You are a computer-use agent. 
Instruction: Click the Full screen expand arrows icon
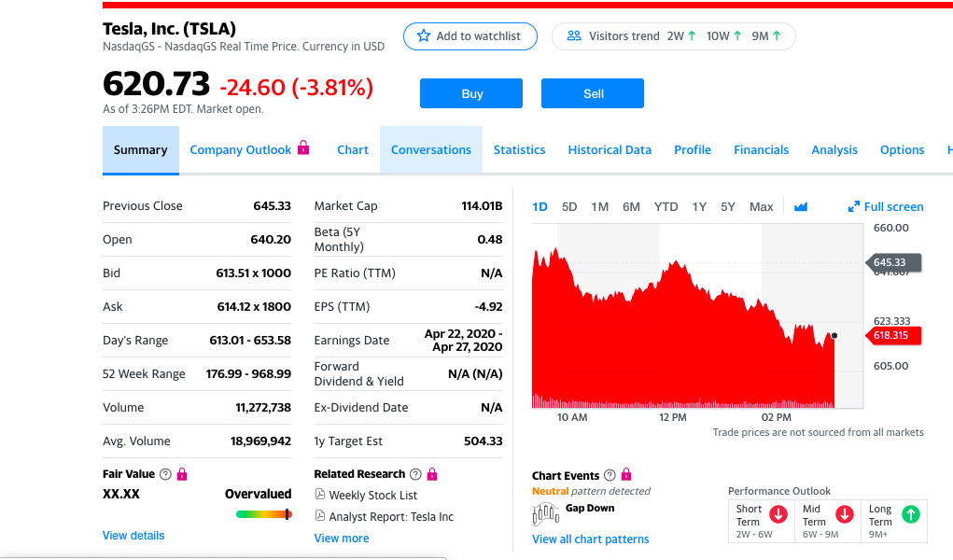854,206
